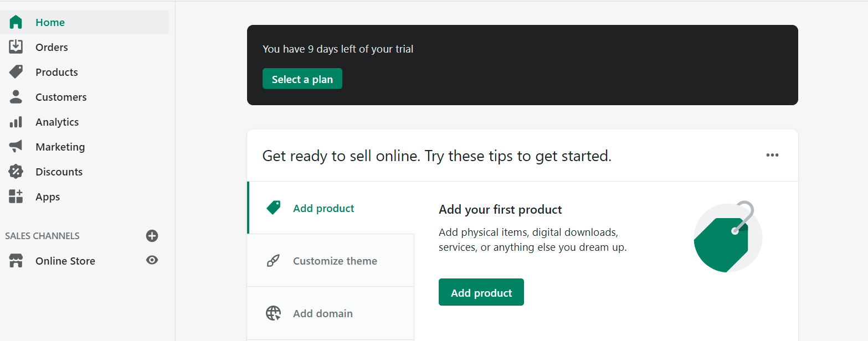Click the Products tag icon
Image resolution: width=868 pixels, height=341 pixels.
(16, 72)
